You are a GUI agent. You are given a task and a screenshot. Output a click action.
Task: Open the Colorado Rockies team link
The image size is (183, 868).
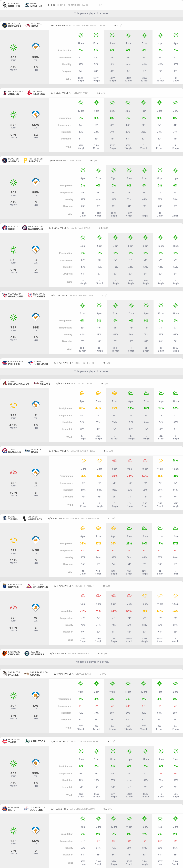(x=11, y=5)
